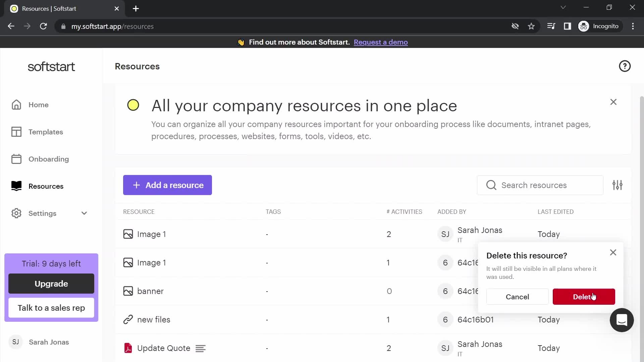Open Onboarding in sidebar
644x362 pixels.
(x=49, y=159)
